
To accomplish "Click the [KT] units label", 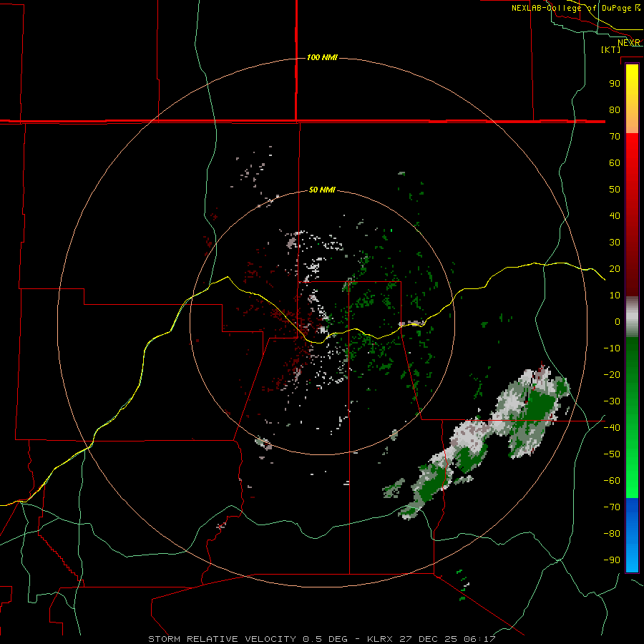I will tap(611, 49).
